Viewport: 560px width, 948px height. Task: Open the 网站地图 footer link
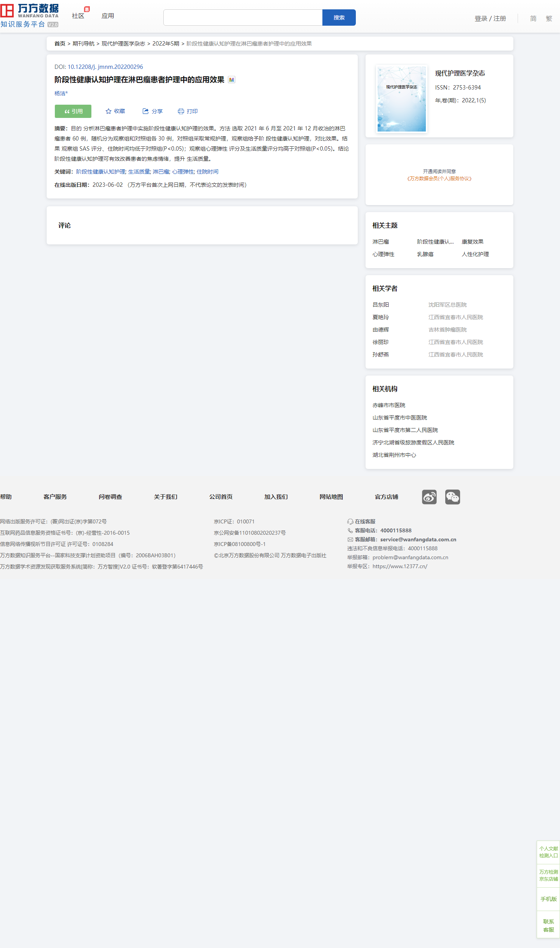[x=331, y=497]
